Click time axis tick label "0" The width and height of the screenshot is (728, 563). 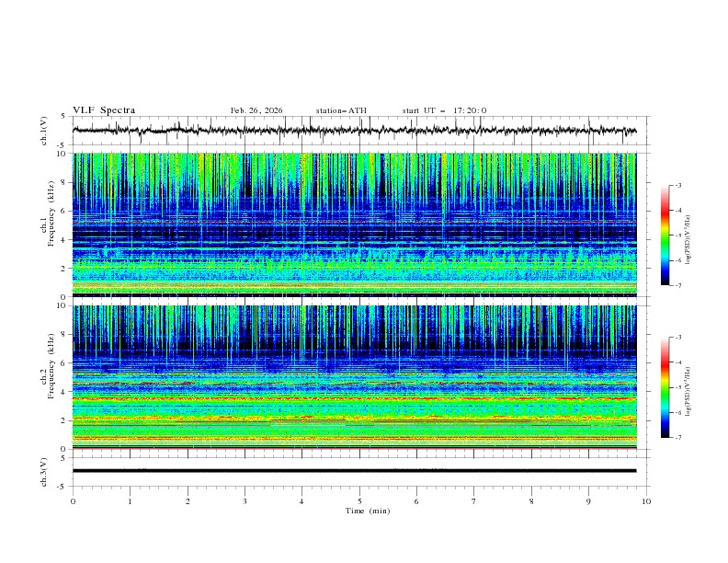pyautogui.click(x=73, y=501)
